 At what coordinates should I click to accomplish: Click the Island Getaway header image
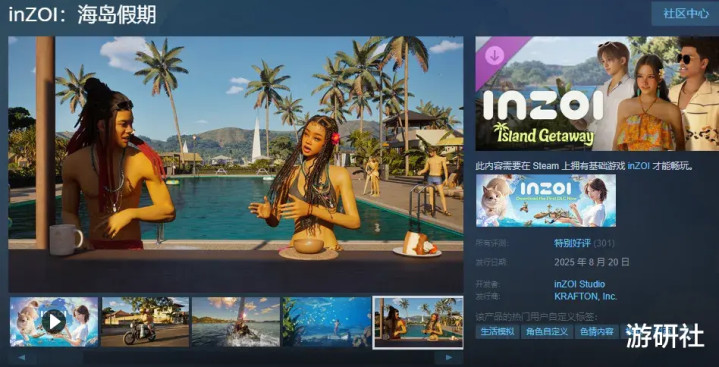pyautogui.click(x=597, y=94)
